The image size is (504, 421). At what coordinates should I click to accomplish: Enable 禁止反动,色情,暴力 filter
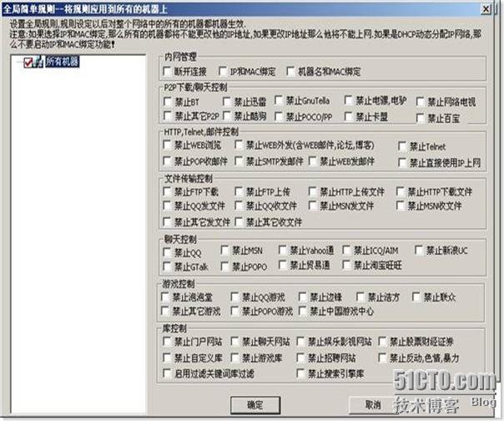pyautogui.click(x=382, y=358)
